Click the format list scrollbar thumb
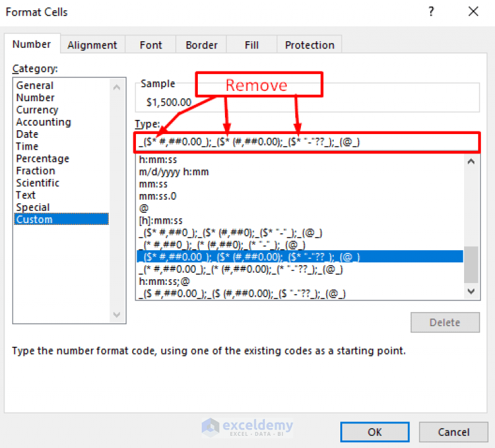495x448 pixels. point(471,264)
